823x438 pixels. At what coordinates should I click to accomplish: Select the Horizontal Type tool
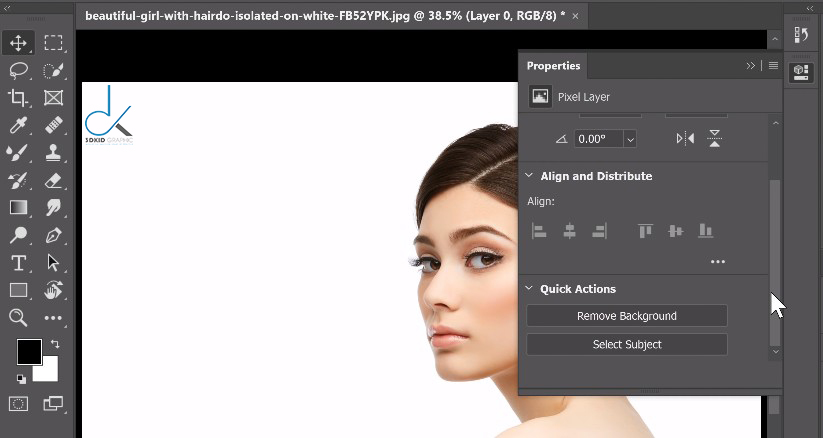click(x=18, y=263)
